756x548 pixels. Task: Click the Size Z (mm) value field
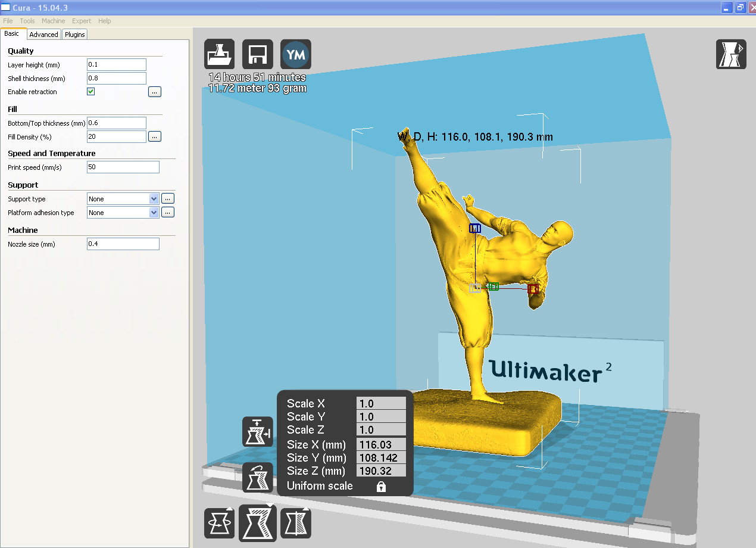(x=381, y=471)
